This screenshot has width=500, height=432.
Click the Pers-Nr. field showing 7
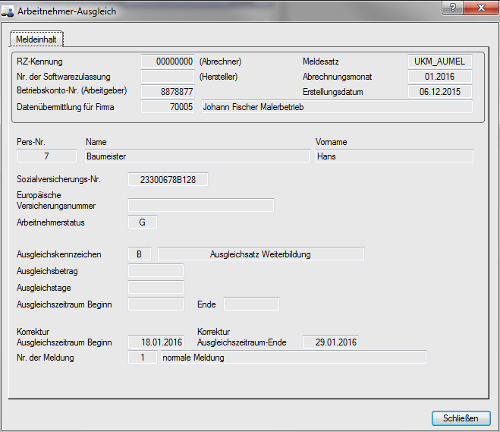47,156
